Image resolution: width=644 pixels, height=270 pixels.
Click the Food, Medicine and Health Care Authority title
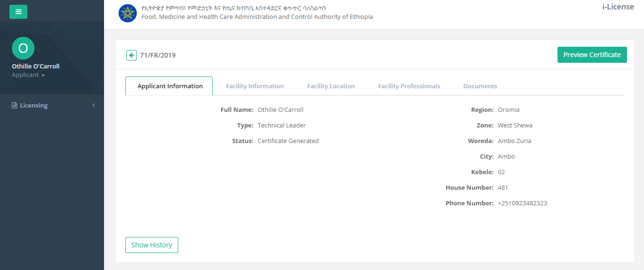point(257,17)
